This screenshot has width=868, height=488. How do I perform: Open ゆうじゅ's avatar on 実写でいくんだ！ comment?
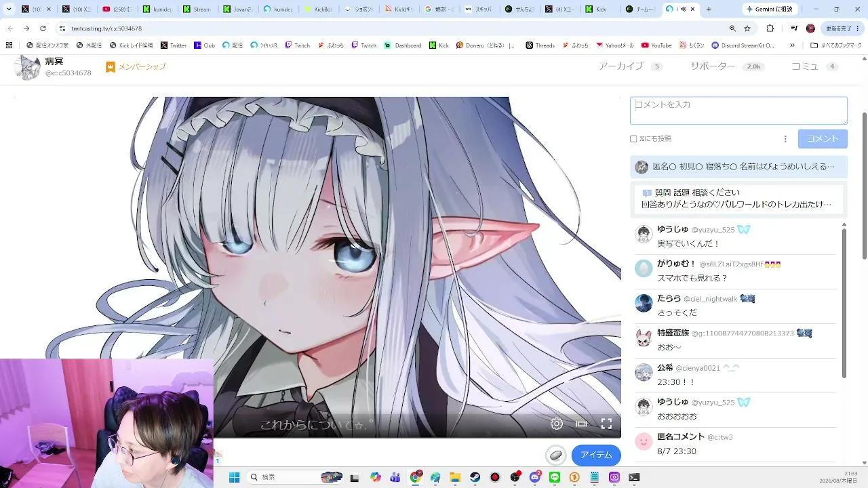(x=644, y=235)
